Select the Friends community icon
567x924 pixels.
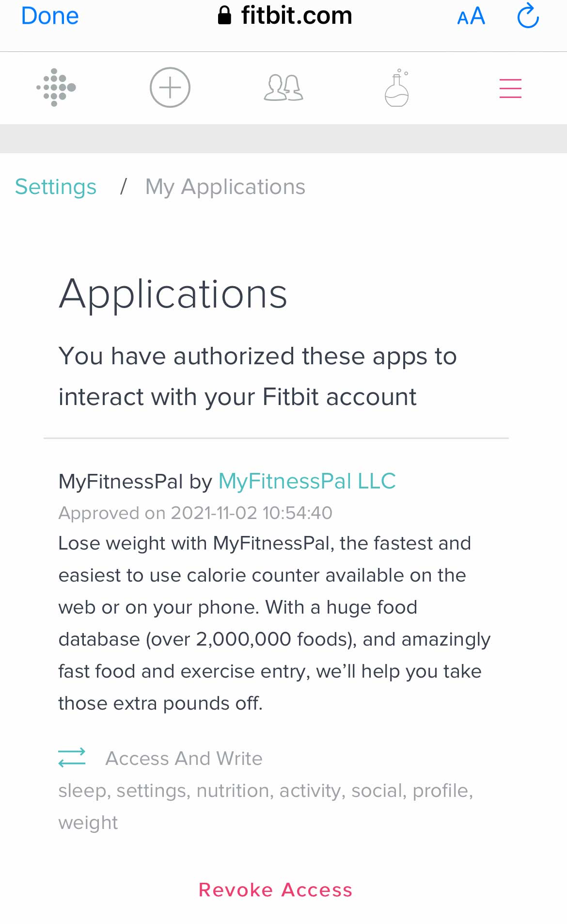(x=283, y=87)
